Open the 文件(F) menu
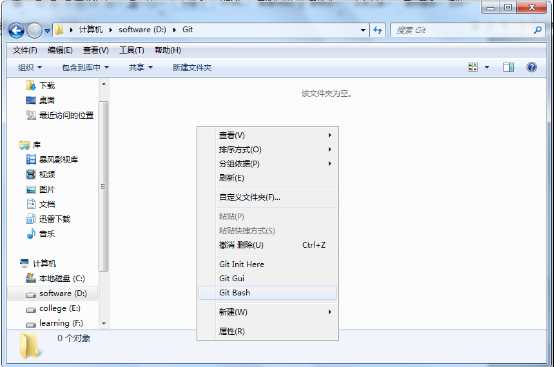Image resolution: width=554 pixels, height=367 pixels. pos(25,51)
